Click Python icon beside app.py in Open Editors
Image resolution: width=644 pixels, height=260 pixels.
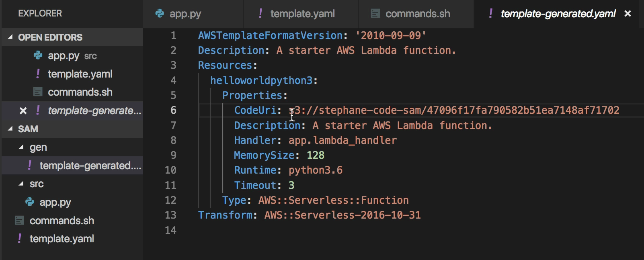(x=38, y=55)
